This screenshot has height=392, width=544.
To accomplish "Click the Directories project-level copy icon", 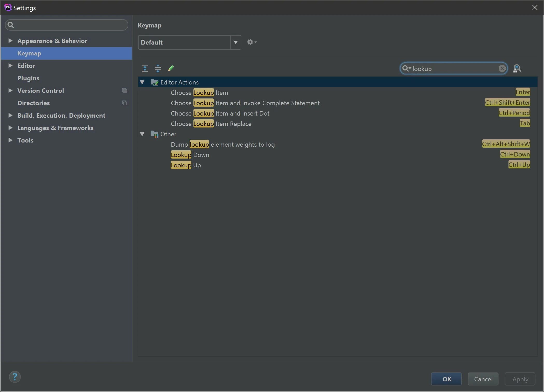I will pos(124,103).
